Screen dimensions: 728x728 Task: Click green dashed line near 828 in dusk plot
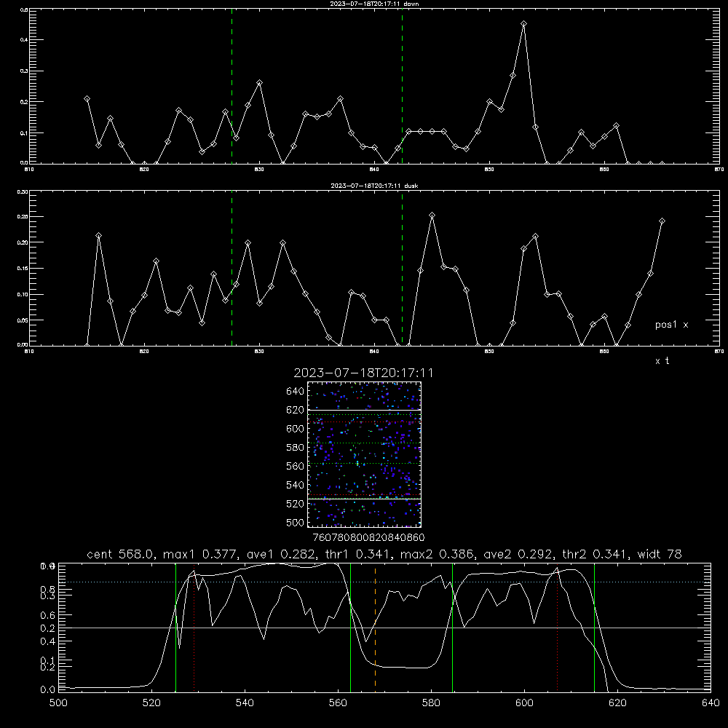click(x=232, y=269)
